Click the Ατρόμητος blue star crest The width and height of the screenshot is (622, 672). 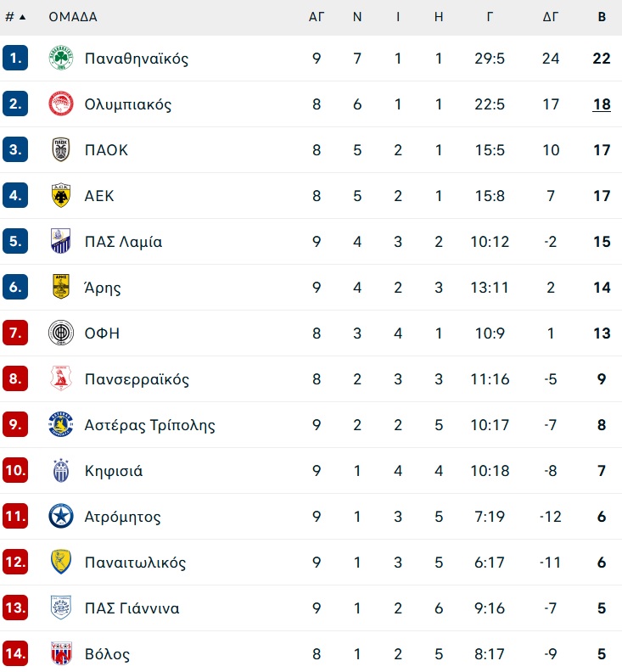[x=61, y=516]
